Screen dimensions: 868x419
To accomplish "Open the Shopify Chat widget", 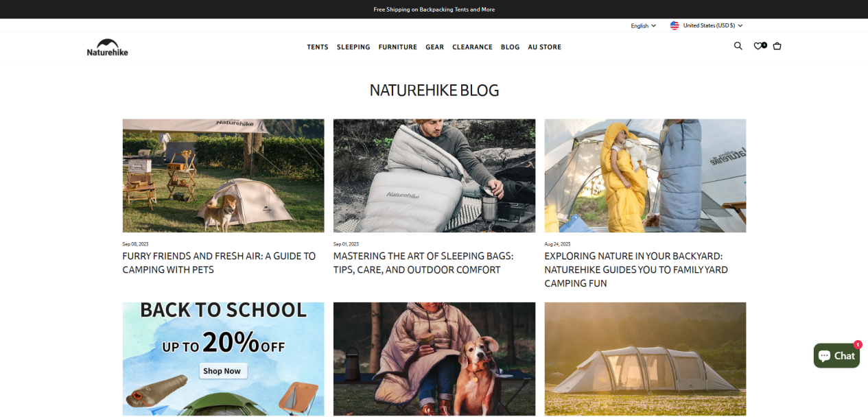I will click(836, 355).
